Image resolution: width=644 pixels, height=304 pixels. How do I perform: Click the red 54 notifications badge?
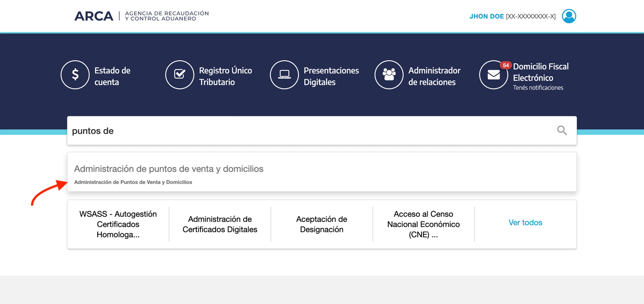pyautogui.click(x=506, y=65)
